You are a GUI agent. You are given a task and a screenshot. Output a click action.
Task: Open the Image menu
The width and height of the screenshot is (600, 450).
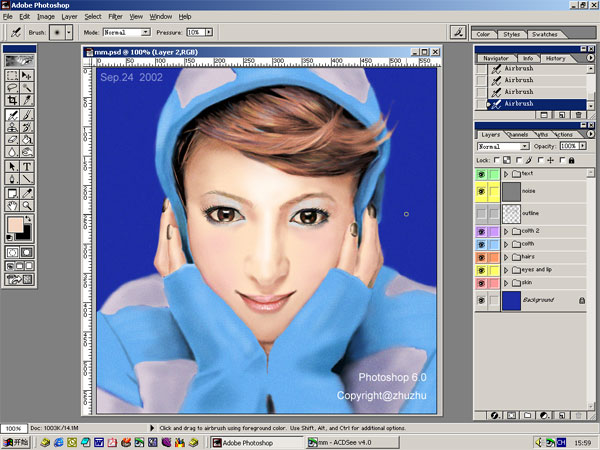(x=46, y=16)
